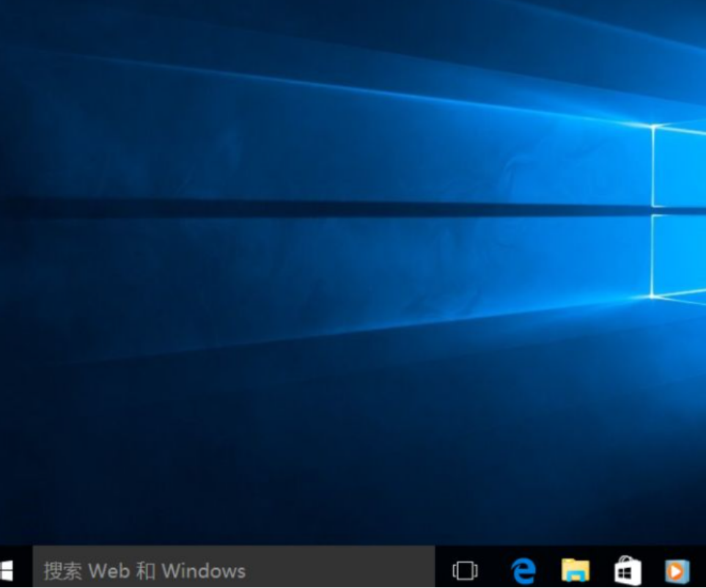Open the Windows Start menu
Screen dimensions: 706x588
tap(7, 570)
